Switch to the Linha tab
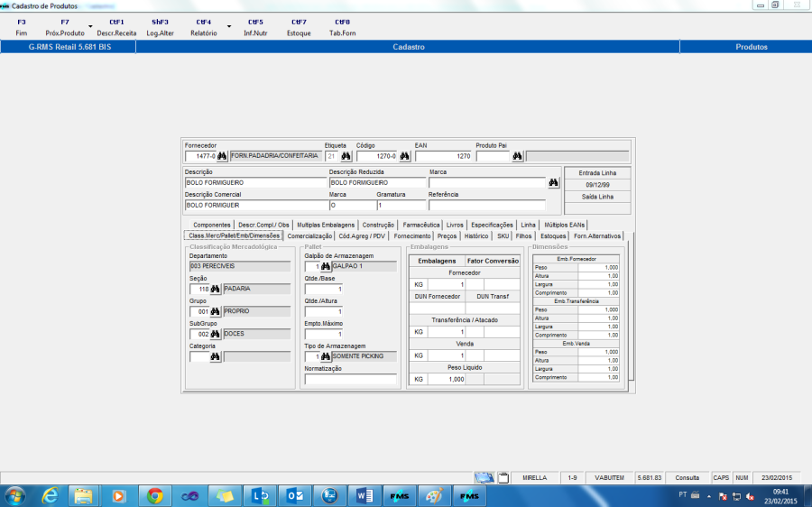 (x=528, y=225)
